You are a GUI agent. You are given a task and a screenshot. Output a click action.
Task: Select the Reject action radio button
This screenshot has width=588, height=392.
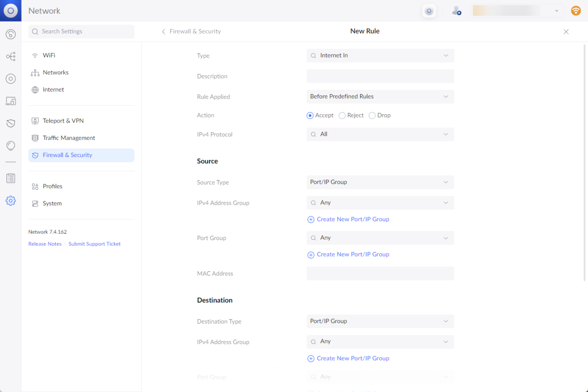pos(342,116)
